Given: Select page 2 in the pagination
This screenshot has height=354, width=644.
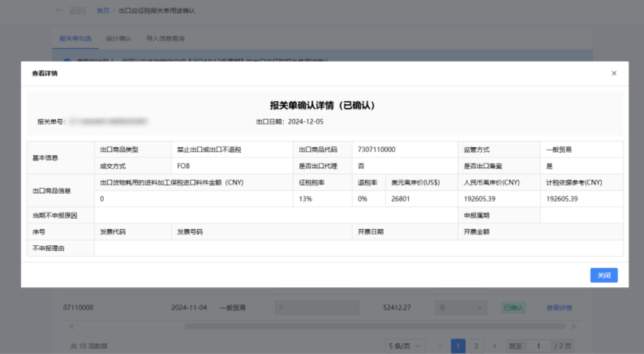Looking at the screenshot, I should coord(476,346).
